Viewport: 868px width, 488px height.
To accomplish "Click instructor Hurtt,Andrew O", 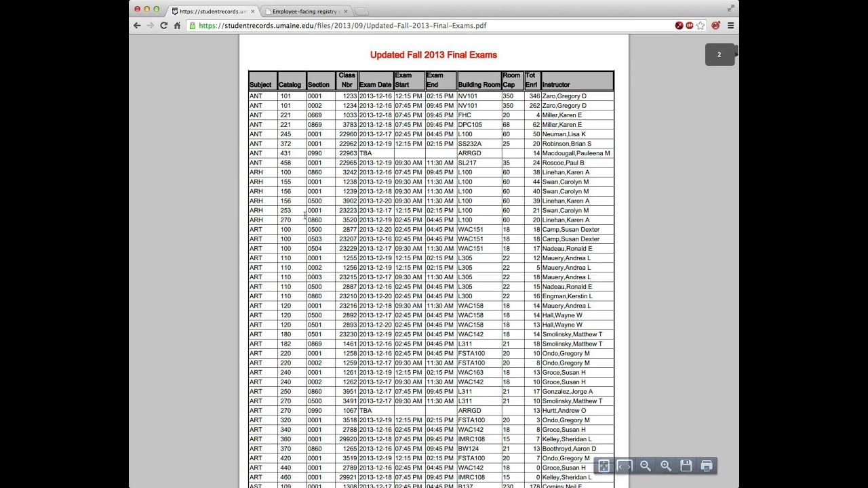I will [x=564, y=410].
